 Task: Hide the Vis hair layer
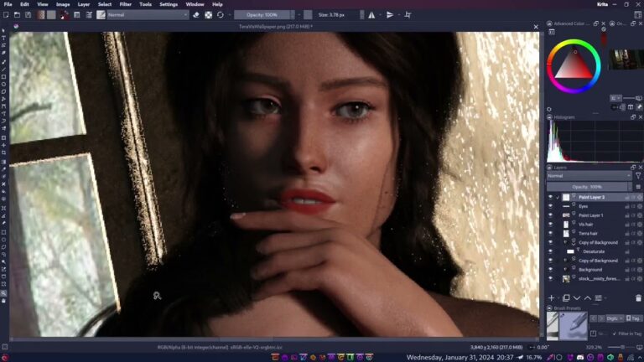(550, 225)
